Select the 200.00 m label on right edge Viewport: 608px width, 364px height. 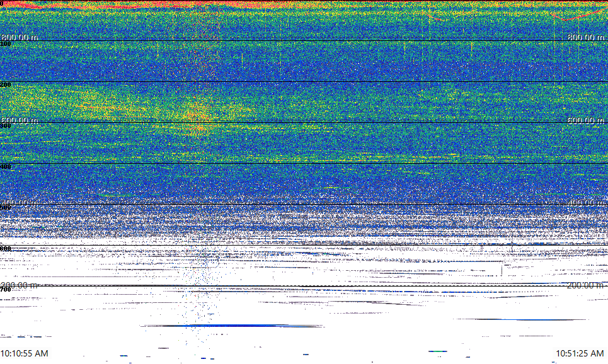(585, 285)
